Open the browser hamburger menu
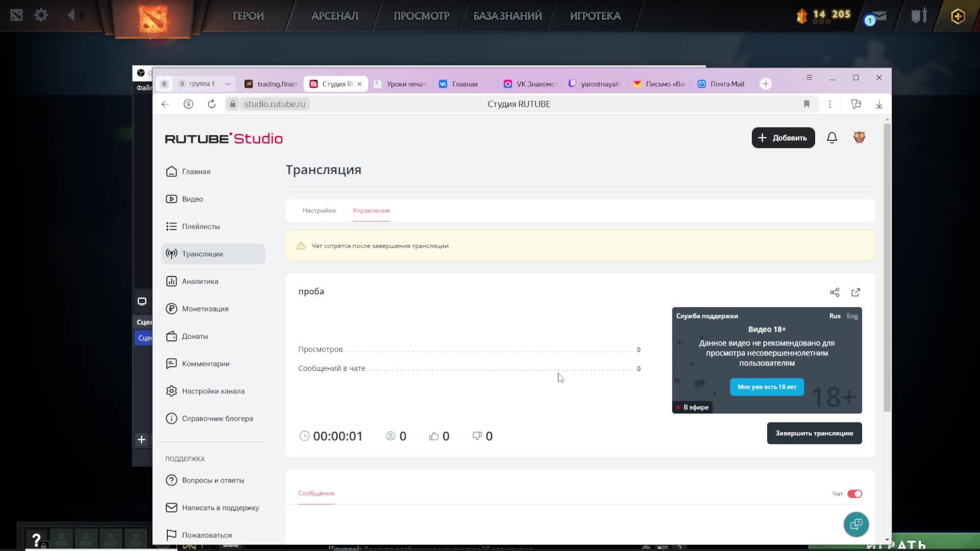980x551 pixels. click(809, 78)
